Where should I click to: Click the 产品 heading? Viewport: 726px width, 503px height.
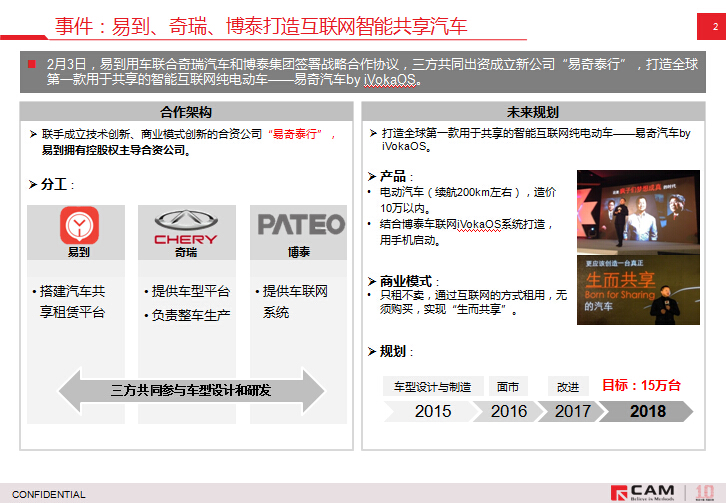393,176
